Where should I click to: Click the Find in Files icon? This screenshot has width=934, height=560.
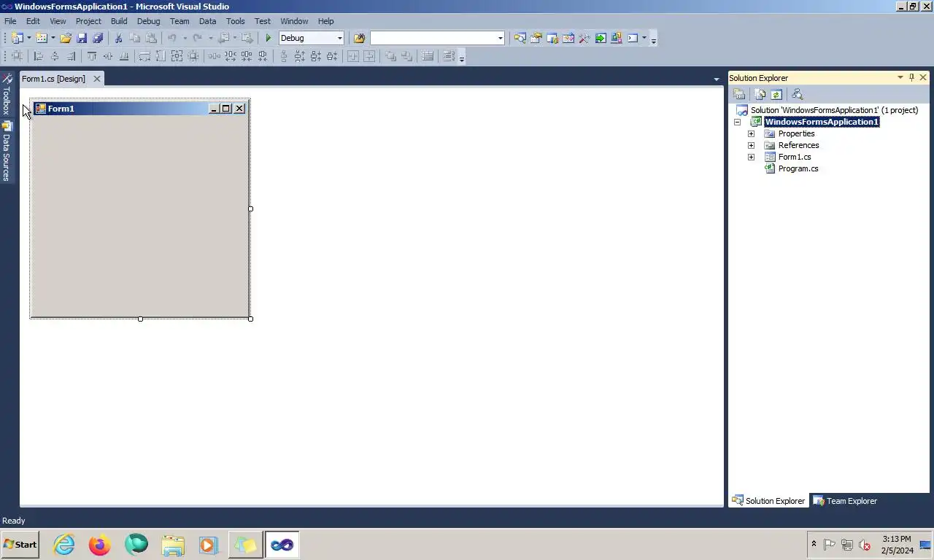pos(359,38)
